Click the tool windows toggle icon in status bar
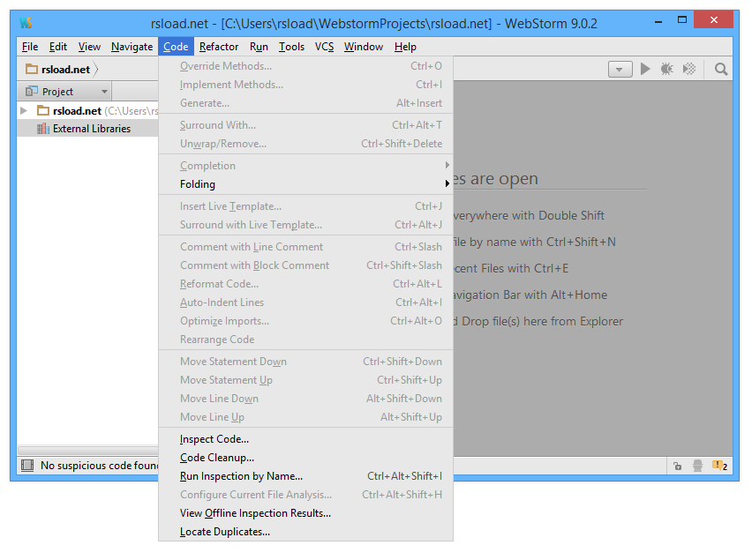The height and width of the screenshot is (560, 752). coord(27,465)
